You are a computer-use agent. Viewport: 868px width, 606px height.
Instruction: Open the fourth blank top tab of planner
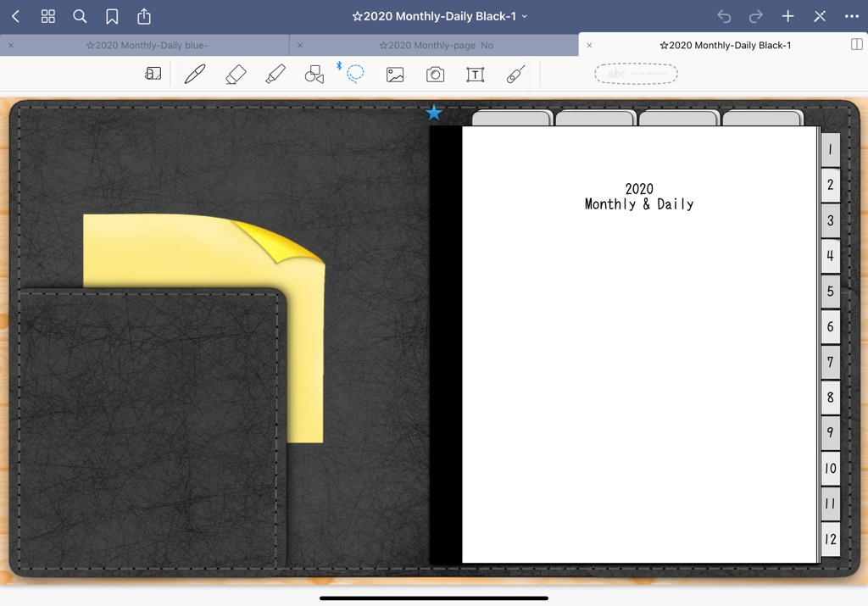tap(763, 118)
